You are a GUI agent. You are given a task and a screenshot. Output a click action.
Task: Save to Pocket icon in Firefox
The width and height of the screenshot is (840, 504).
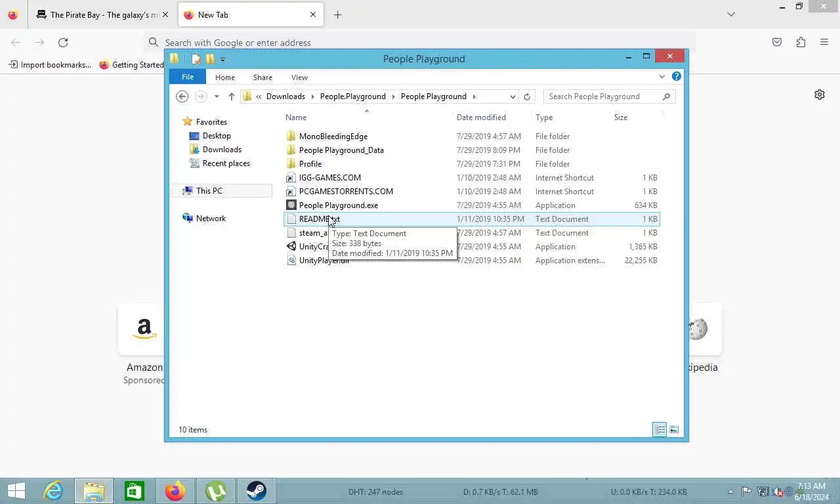pos(777,43)
